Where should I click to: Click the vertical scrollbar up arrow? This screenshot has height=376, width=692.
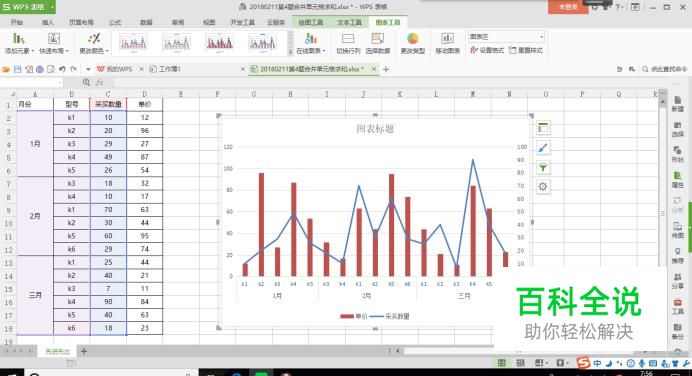(x=662, y=102)
